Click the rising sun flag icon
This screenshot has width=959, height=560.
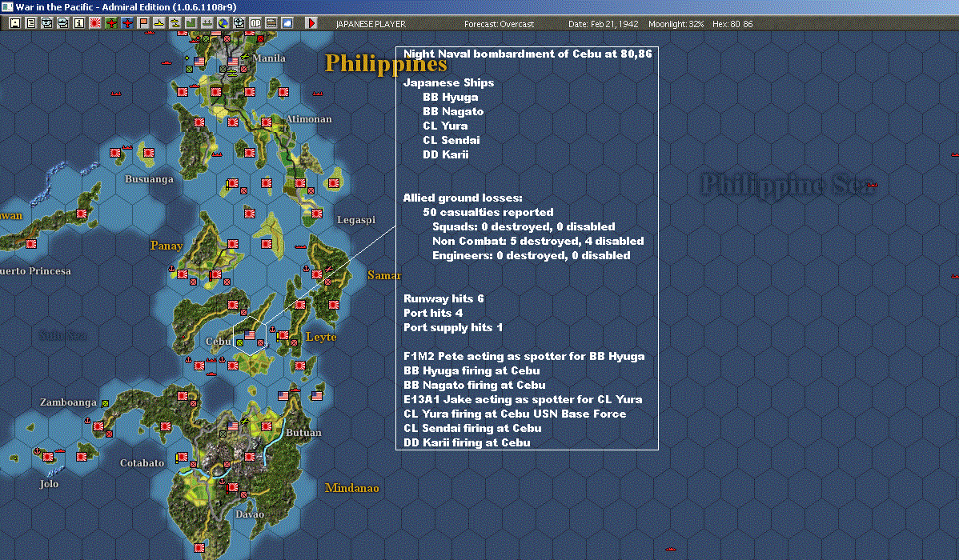[94, 23]
